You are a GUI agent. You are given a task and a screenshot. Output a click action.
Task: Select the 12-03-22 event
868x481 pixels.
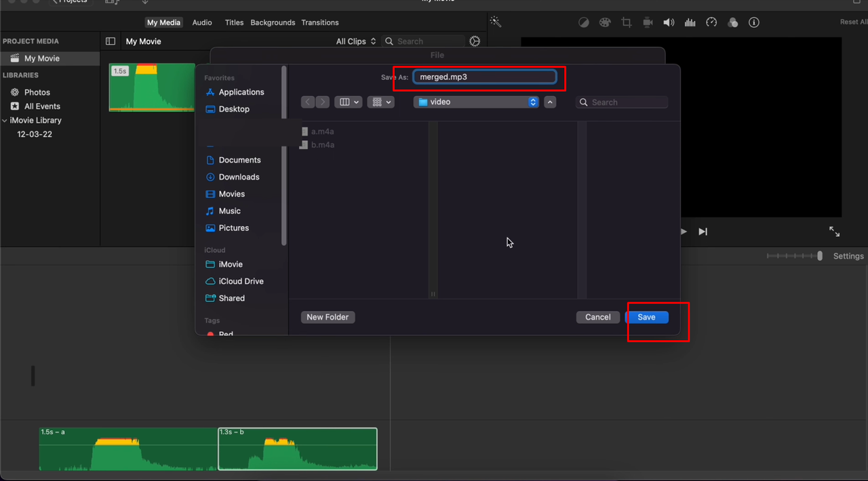coord(35,134)
